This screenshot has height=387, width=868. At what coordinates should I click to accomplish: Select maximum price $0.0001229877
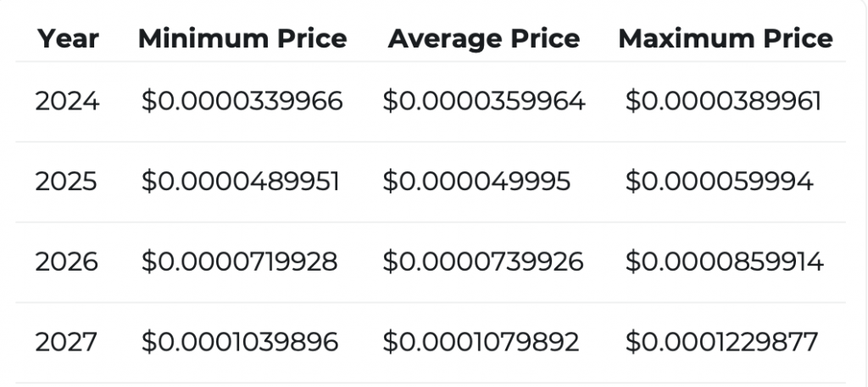pos(721,342)
